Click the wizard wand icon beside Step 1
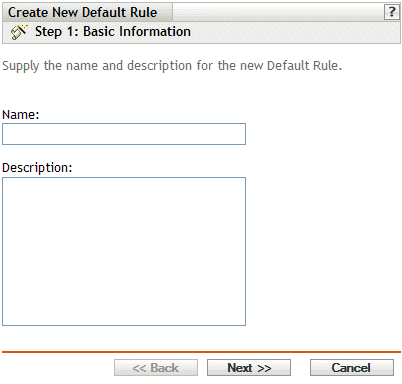Screen dimensions: 402x384 (x=19, y=32)
